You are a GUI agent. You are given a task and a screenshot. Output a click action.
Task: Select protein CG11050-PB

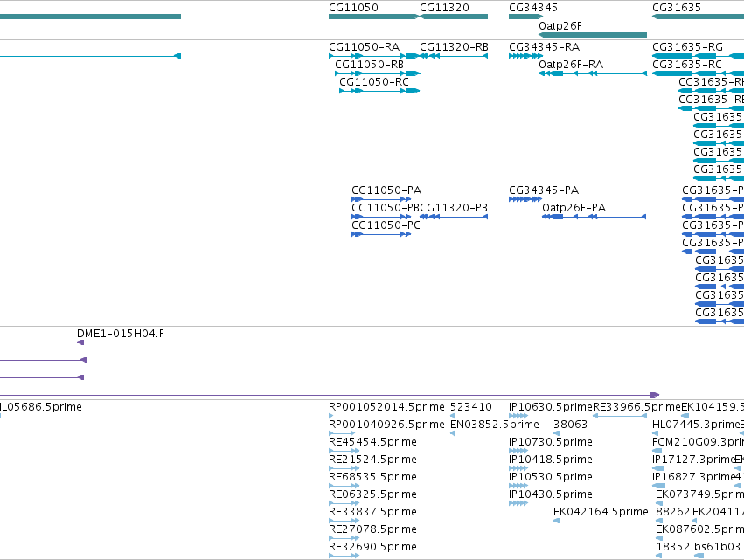point(381,217)
